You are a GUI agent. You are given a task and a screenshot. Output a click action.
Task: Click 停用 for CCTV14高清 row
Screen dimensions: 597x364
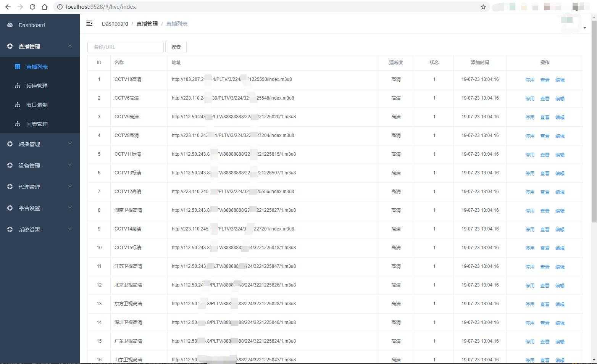click(x=530, y=229)
